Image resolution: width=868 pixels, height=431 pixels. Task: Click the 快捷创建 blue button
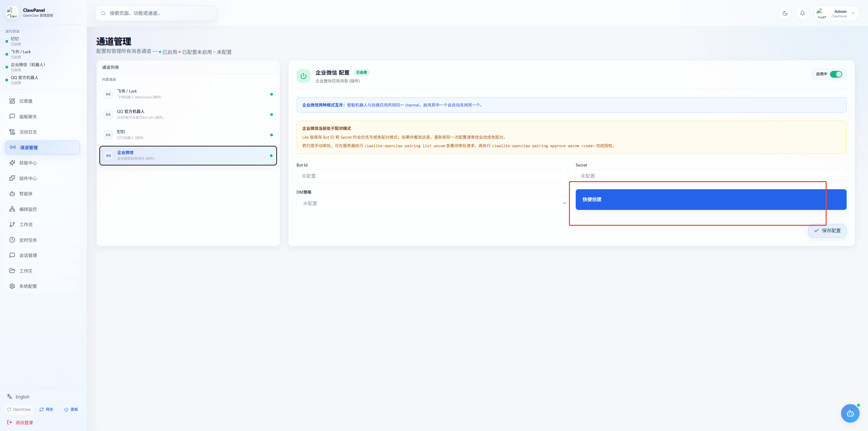point(711,199)
